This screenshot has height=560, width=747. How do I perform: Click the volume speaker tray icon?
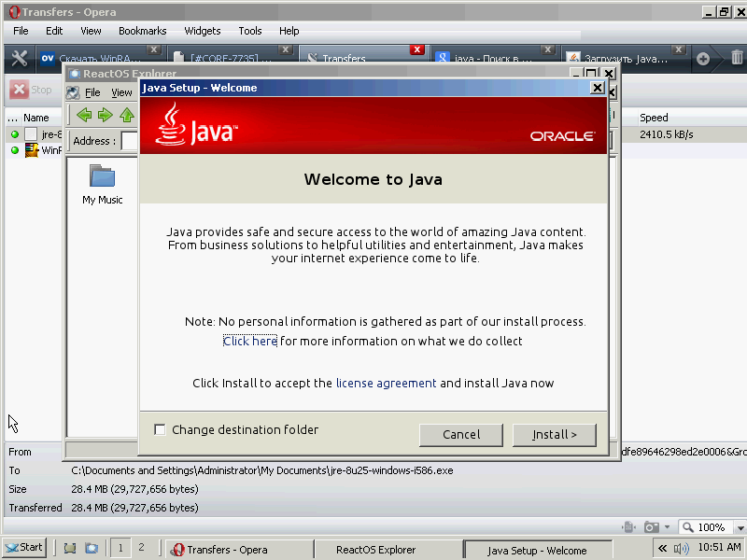682,549
